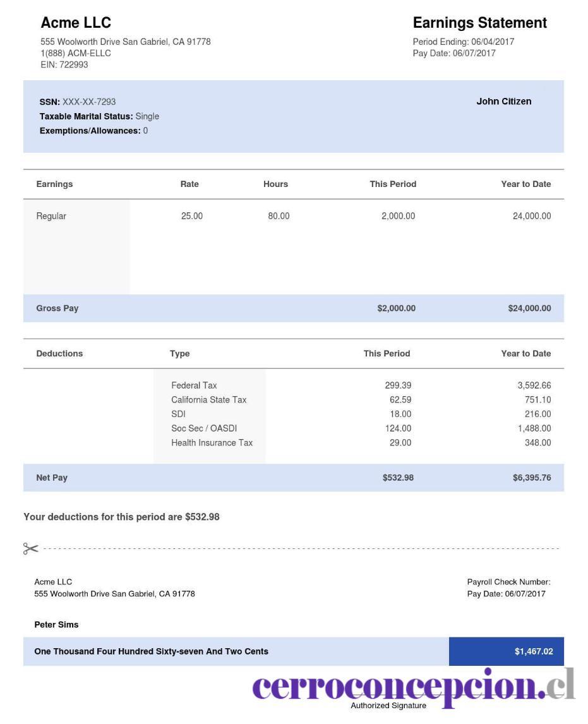The height and width of the screenshot is (724, 588).
Task: Click the Health Insurance Tax entry
Action: [212, 442]
